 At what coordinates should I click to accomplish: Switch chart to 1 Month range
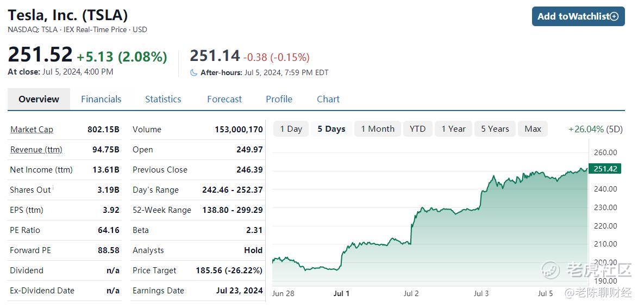pyautogui.click(x=378, y=129)
